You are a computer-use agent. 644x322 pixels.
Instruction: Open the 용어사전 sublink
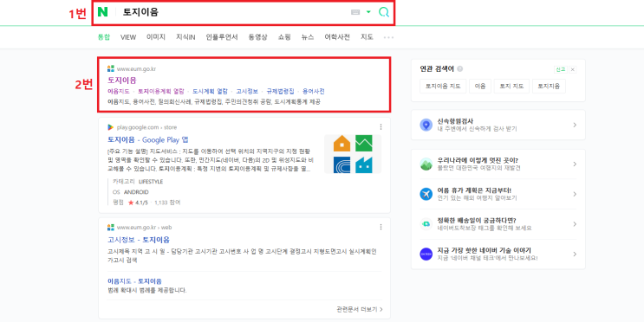(314, 91)
